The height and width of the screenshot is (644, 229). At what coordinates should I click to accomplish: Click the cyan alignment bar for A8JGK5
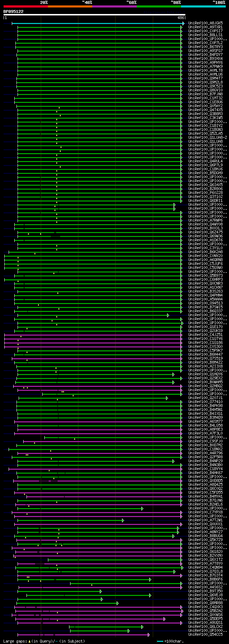pos(98,23)
